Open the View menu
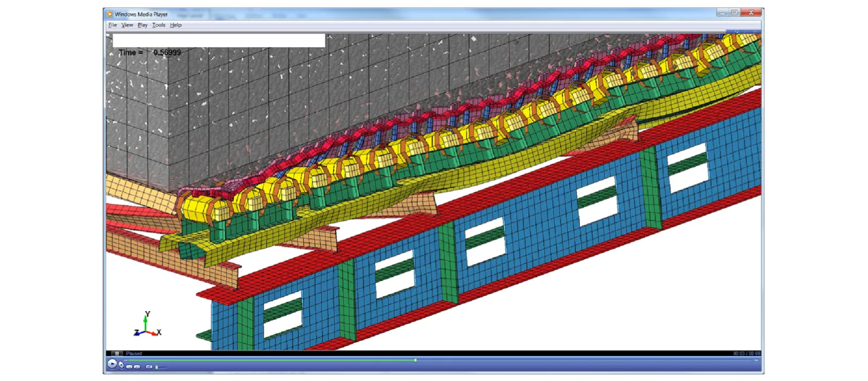 click(127, 25)
